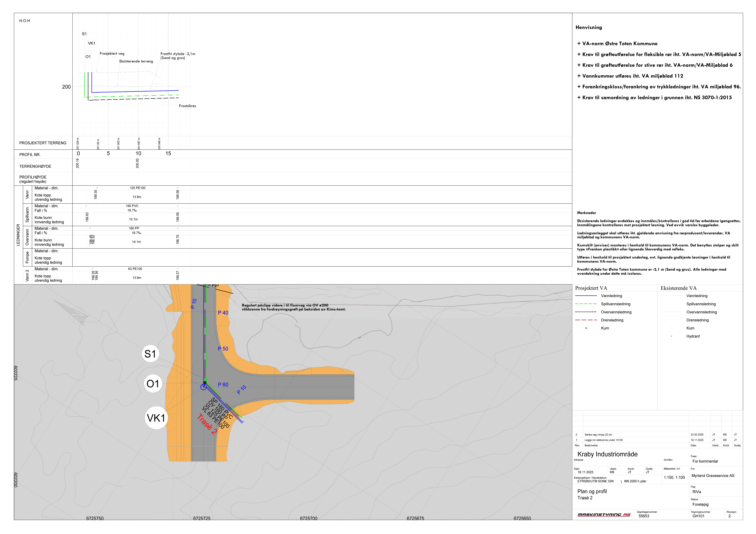Screen dimensions: 756x534
Task: Click the 'Myrland Graveservice AS' client name
Action: click(x=713, y=476)
